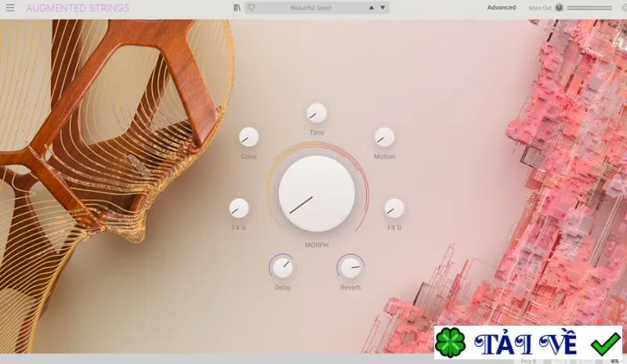Screen dimensions: 627x364
Task: Click the FX A label
Action: (239, 228)
